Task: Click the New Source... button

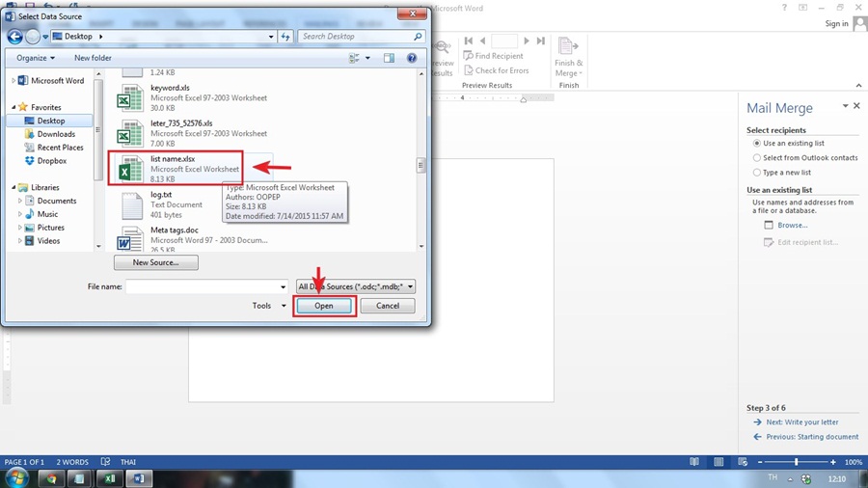Action: (155, 263)
